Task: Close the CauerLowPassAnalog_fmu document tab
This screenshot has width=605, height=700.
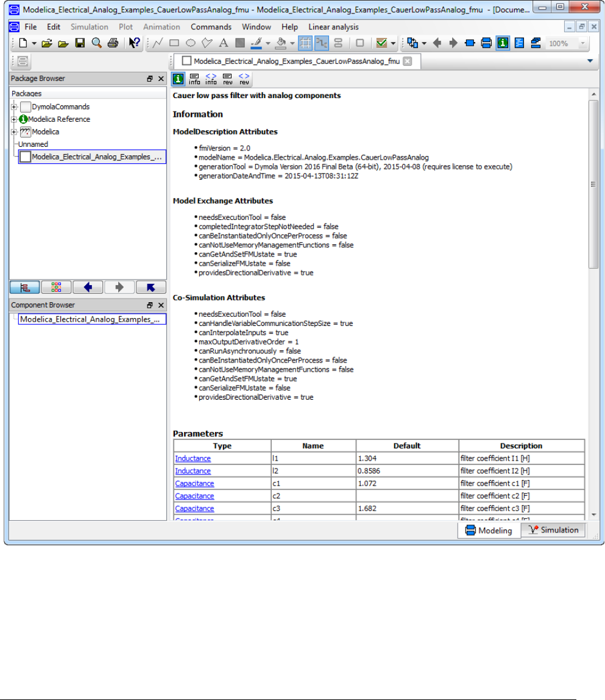Action: pyautogui.click(x=408, y=61)
